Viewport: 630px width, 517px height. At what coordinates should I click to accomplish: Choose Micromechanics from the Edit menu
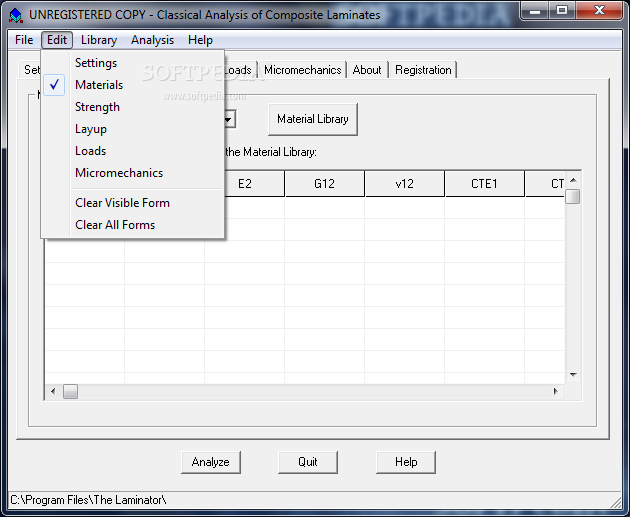[x=133, y=173]
